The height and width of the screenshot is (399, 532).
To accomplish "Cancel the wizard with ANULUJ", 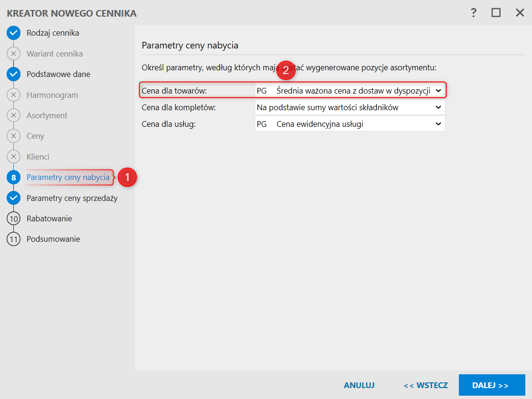I will point(359,385).
